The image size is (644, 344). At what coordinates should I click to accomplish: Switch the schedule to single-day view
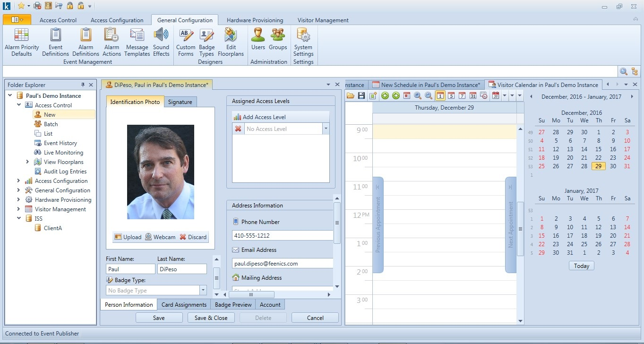pos(440,95)
